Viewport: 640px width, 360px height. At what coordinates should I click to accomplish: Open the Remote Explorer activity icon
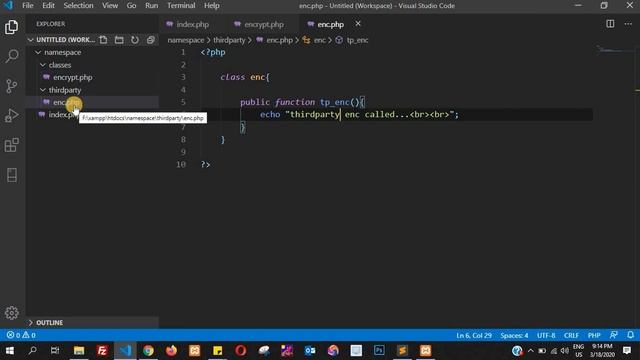point(11,175)
